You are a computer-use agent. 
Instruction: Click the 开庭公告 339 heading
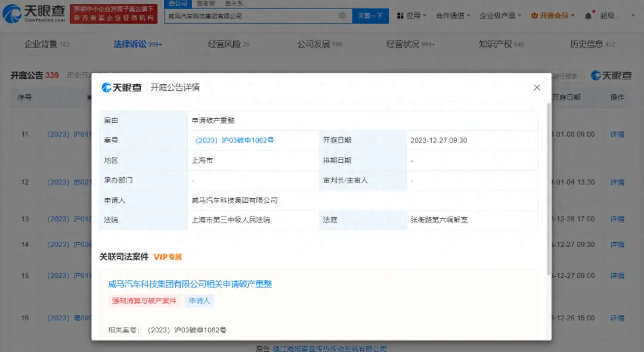click(35, 75)
